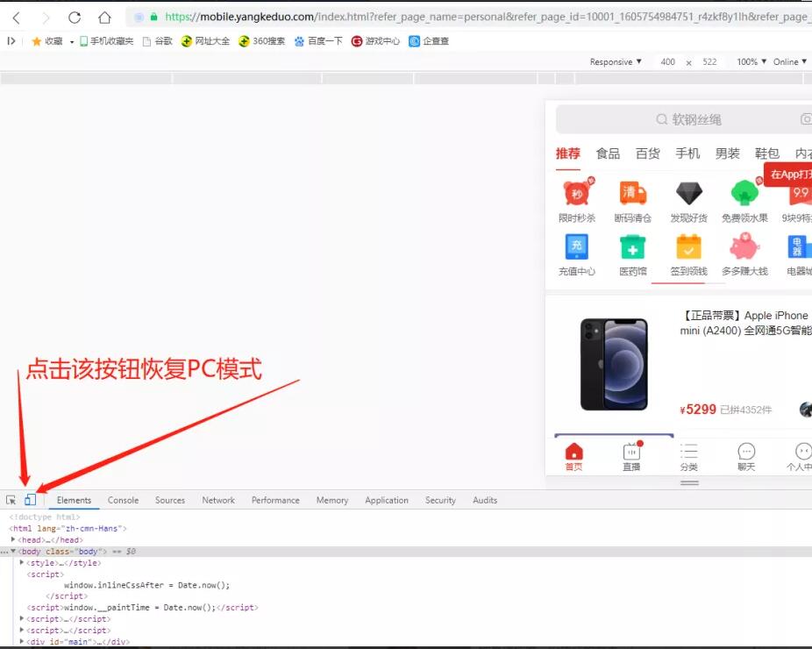Toggle the device toolbar icon in DevTools
The width and height of the screenshot is (812, 649).
point(31,500)
